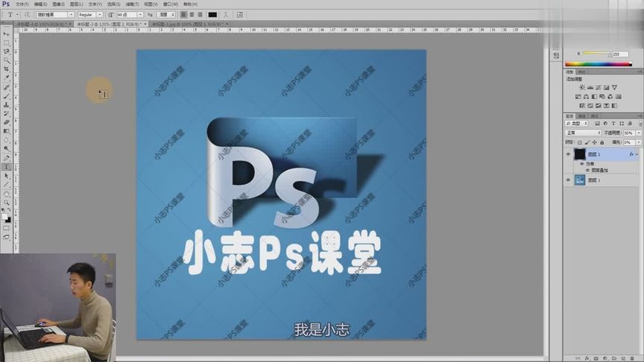Screen dimensions: 644x362
Task: Select the Zoom tool in toolbox
Action: (6, 203)
